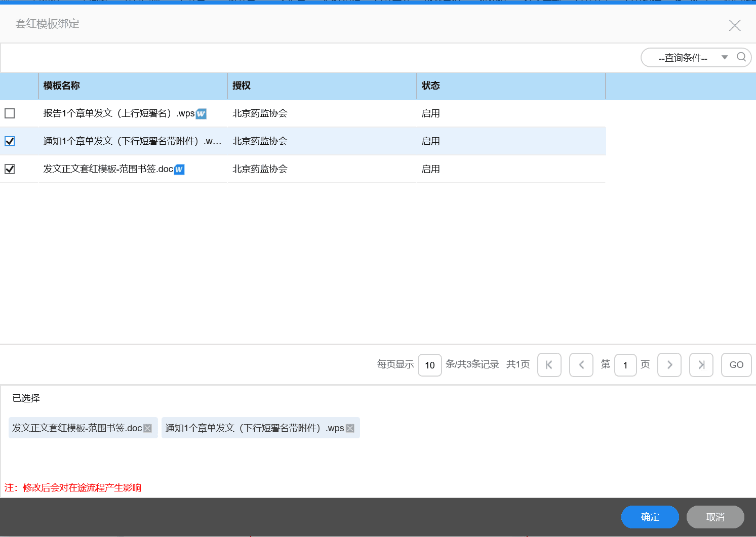Remove selected tag 发文正文套红模板-范围书签.doc
This screenshot has height=537, width=756.
[x=148, y=428]
